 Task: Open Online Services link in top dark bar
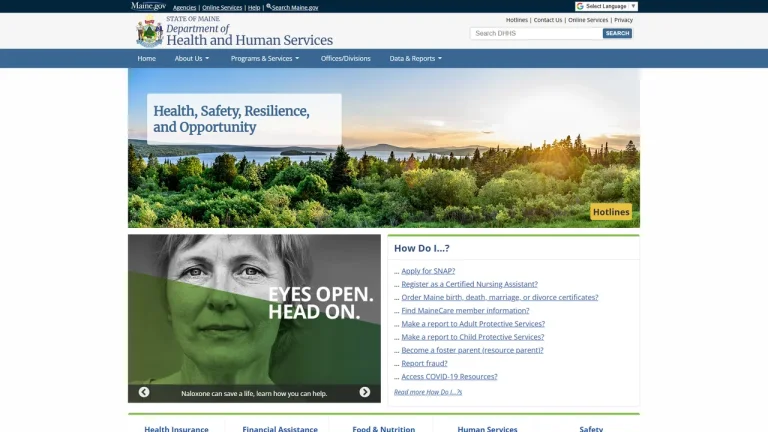click(222, 7)
